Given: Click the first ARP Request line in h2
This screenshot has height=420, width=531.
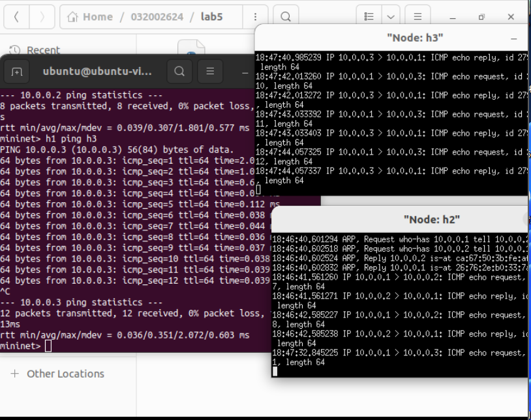Looking at the screenshot, I should click(400, 239).
